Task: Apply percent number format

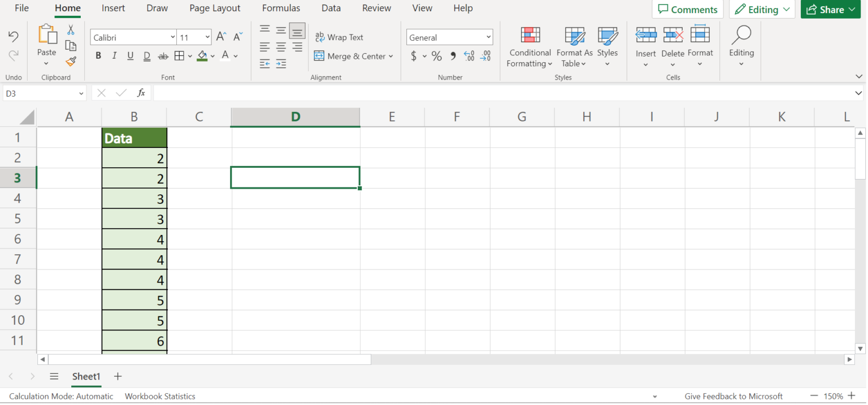Action: 436,56
